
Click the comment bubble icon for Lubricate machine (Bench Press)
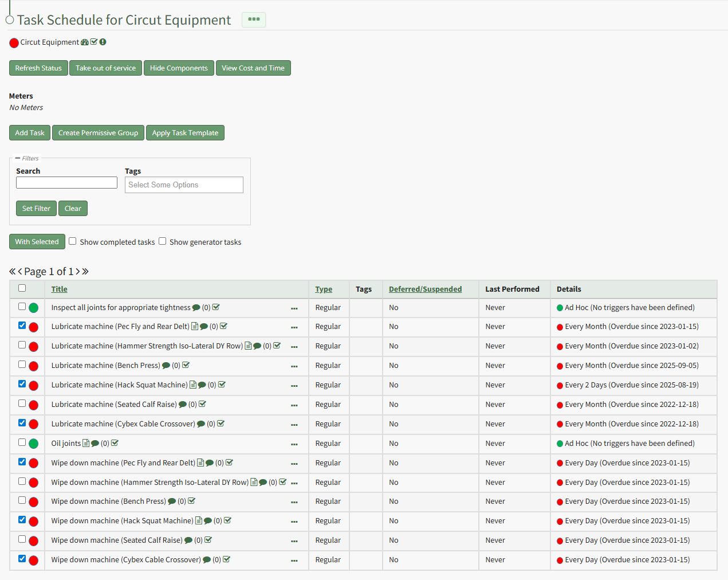pyautogui.click(x=166, y=366)
